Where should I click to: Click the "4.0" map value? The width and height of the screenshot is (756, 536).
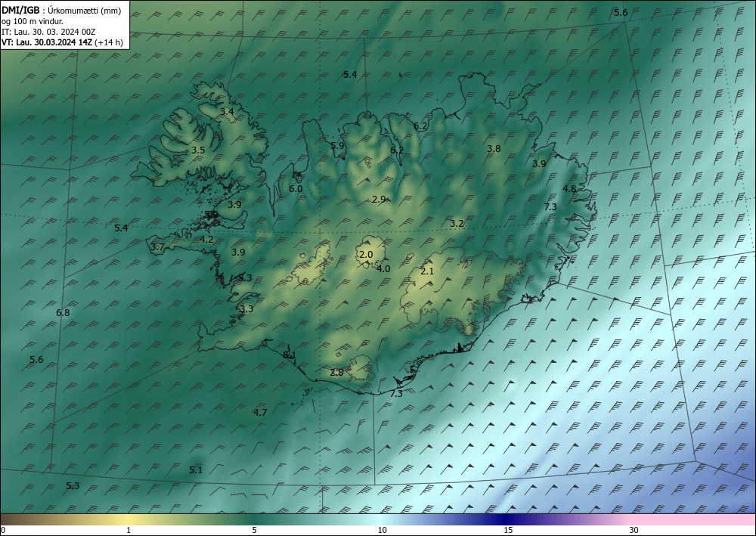(383, 269)
